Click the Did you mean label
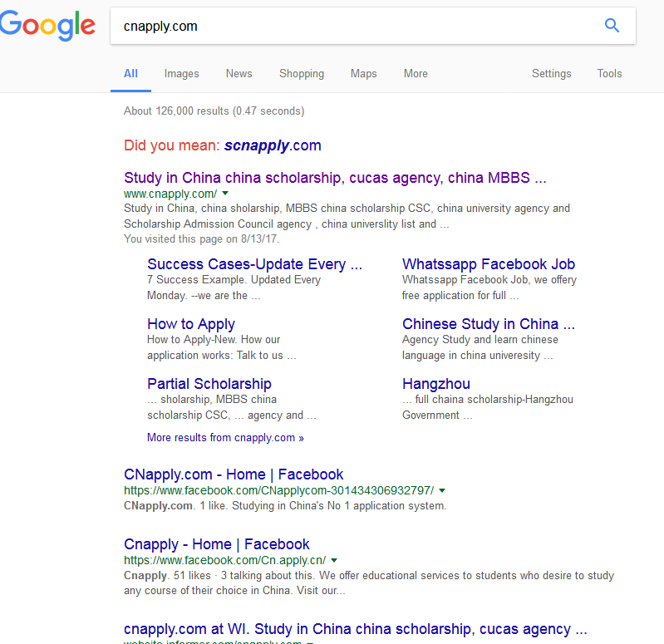The height and width of the screenshot is (644, 664). (x=171, y=145)
